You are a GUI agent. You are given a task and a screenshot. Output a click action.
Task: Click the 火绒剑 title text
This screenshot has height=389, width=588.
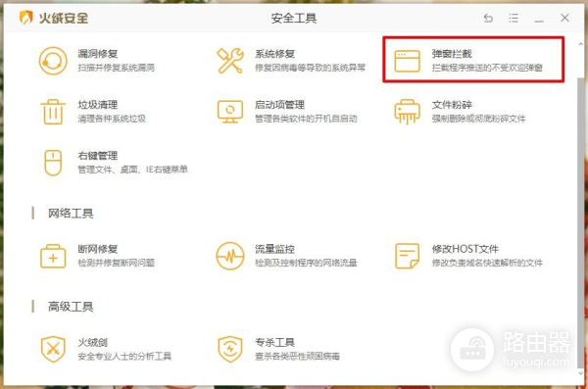(x=92, y=343)
